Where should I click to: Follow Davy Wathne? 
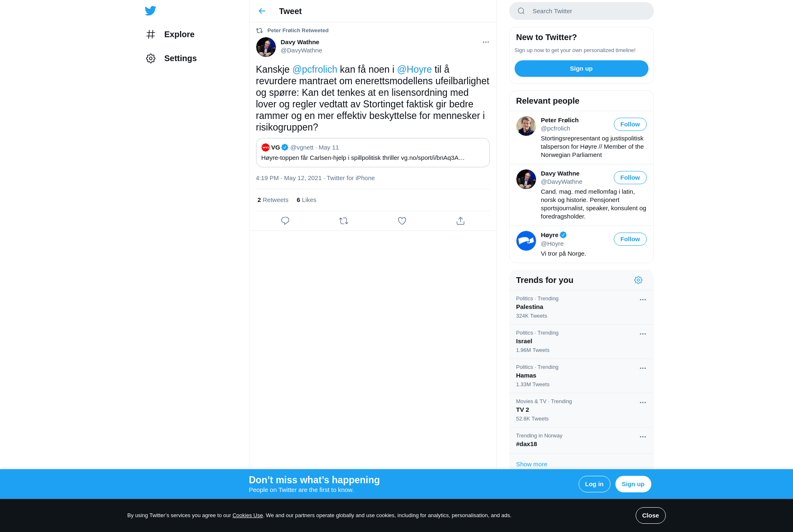click(630, 178)
